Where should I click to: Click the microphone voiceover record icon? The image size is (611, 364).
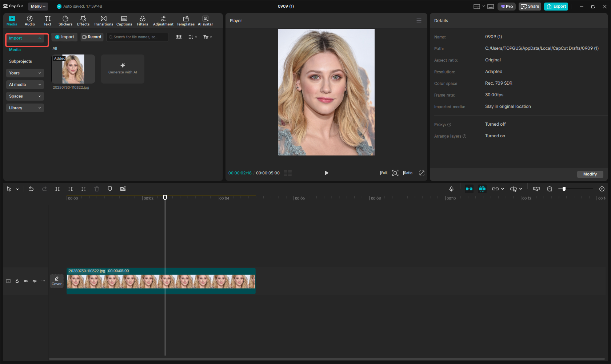(x=451, y=189)
